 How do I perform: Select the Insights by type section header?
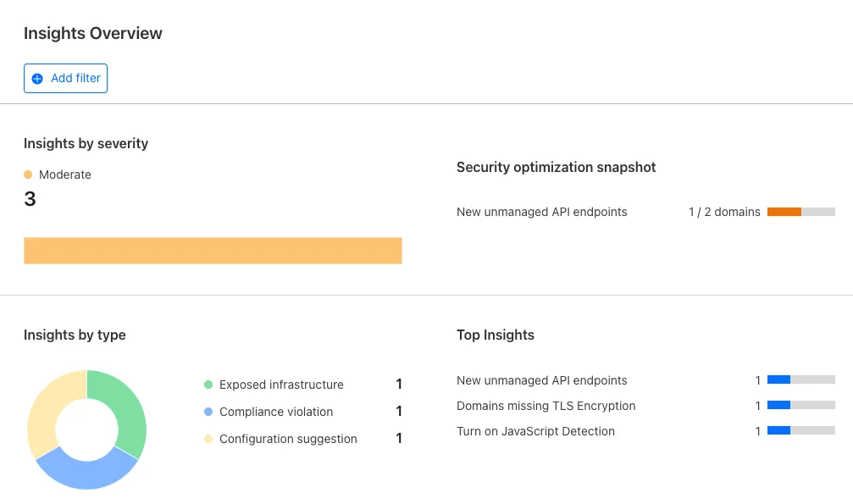coord(75,335)
